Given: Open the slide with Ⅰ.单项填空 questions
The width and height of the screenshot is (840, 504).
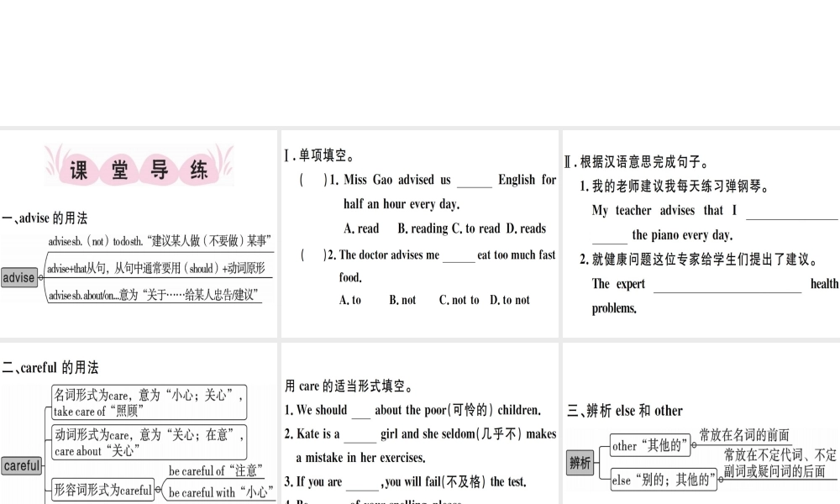Looking at the screenshot, I should pos(419,234).
